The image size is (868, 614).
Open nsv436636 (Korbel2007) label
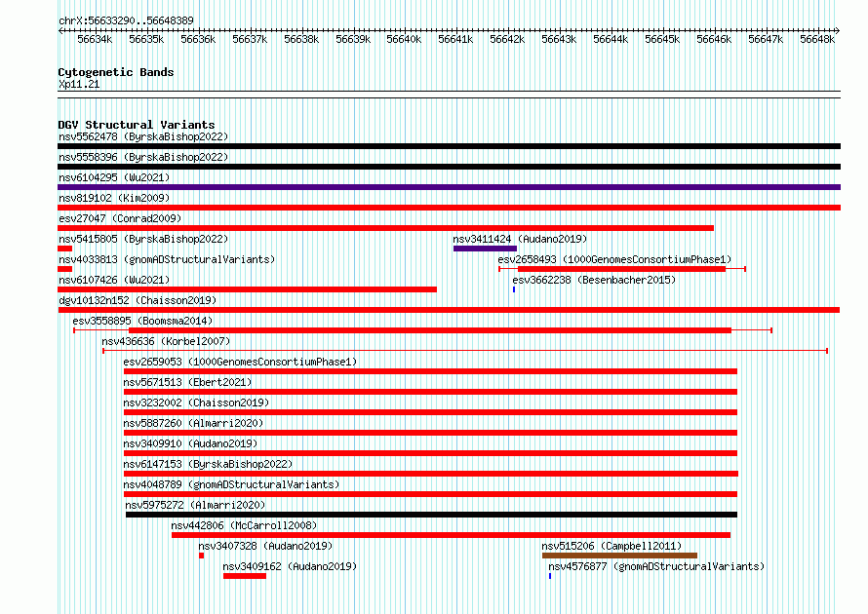[x=166, y=341]
